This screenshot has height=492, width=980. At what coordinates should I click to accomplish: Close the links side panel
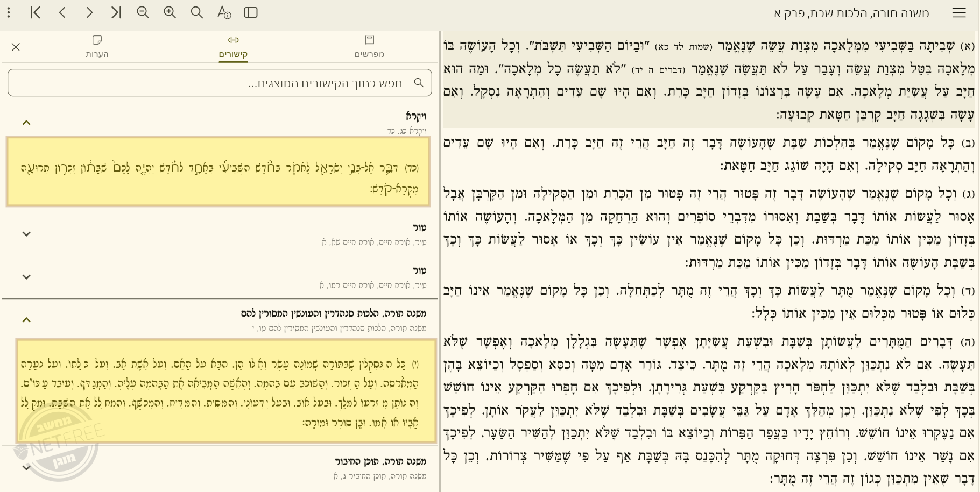[16, 47]
